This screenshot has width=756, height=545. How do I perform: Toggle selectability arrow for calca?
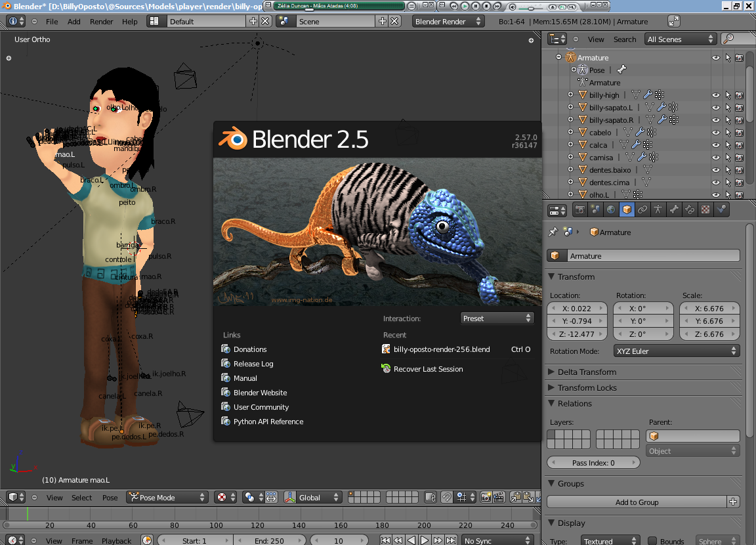tap(728, 145)
